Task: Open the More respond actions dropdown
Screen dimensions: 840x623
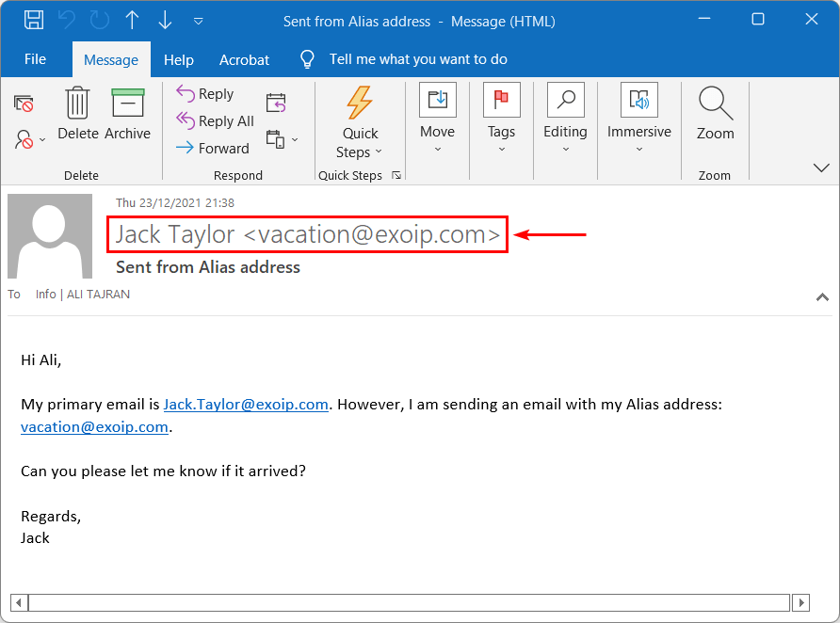Action: (282, 139)
